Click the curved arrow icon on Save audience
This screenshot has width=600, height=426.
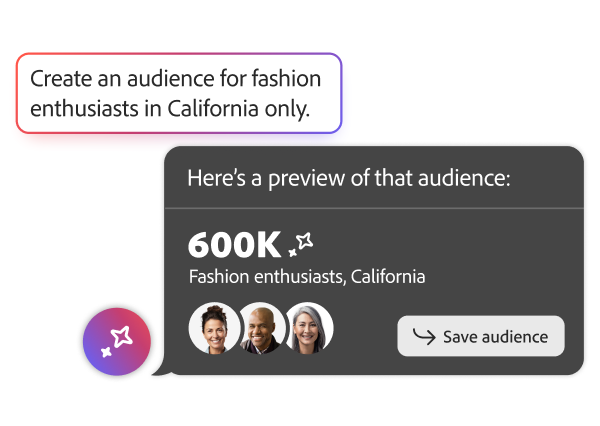click(x=424, y=336)
